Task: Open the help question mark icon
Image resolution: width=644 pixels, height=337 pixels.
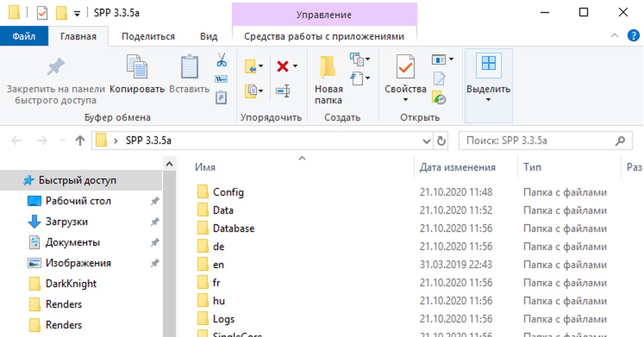Action: point(633,36)
